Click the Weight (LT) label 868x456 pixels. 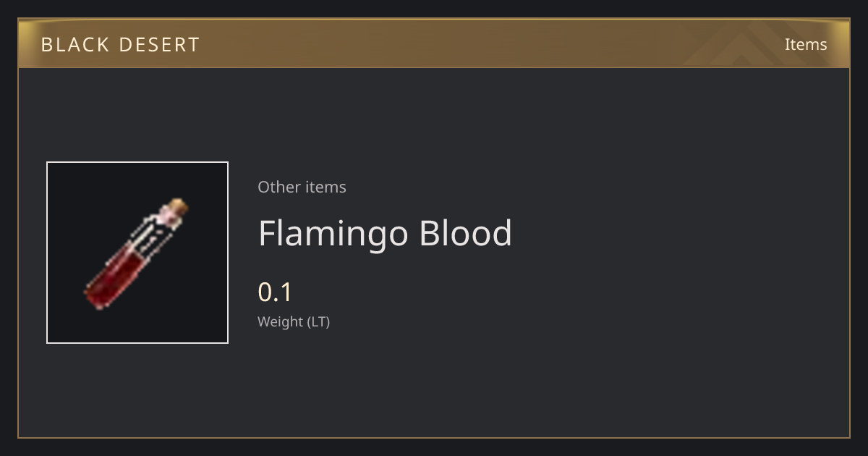coord(294,322)
